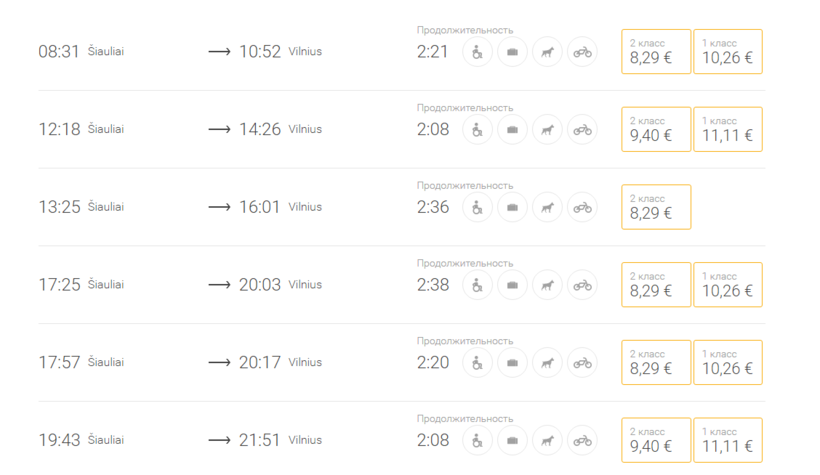Pick 2nd class 8,29 € on 17:57 train
The image size is (820, 475).
(656, 363)
